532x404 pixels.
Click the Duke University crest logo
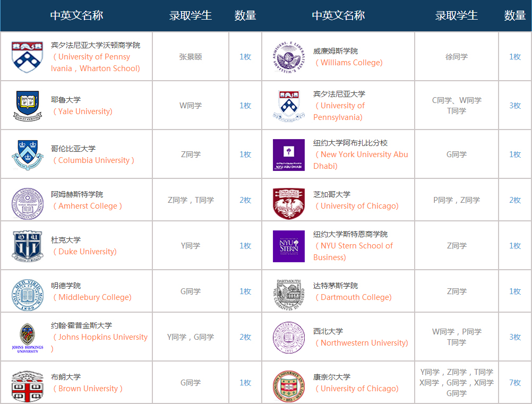click(x=28, y=246)
